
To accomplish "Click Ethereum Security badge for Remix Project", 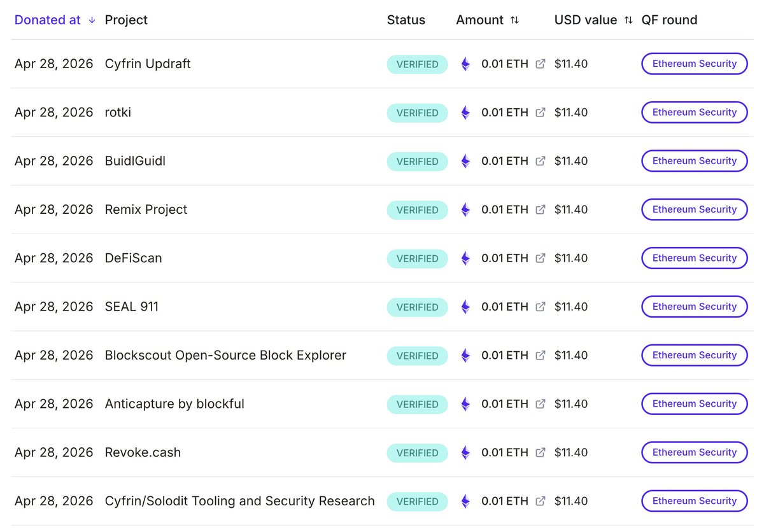I will pos(695,209).
